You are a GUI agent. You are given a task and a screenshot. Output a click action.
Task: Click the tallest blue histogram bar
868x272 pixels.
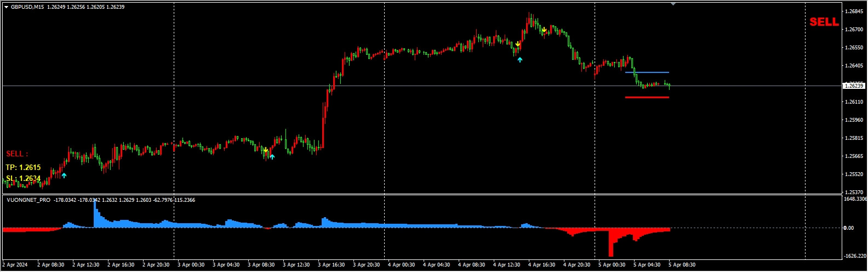point(95,214)
